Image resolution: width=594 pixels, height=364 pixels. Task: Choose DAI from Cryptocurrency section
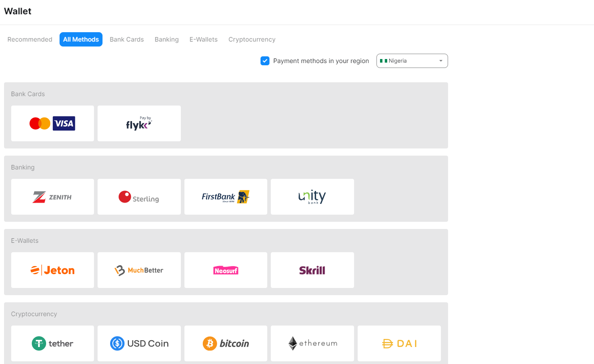(399, 343)
